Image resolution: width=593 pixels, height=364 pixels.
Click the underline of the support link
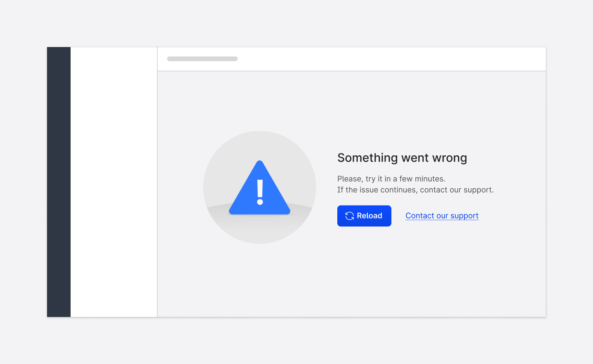[442, 220]
